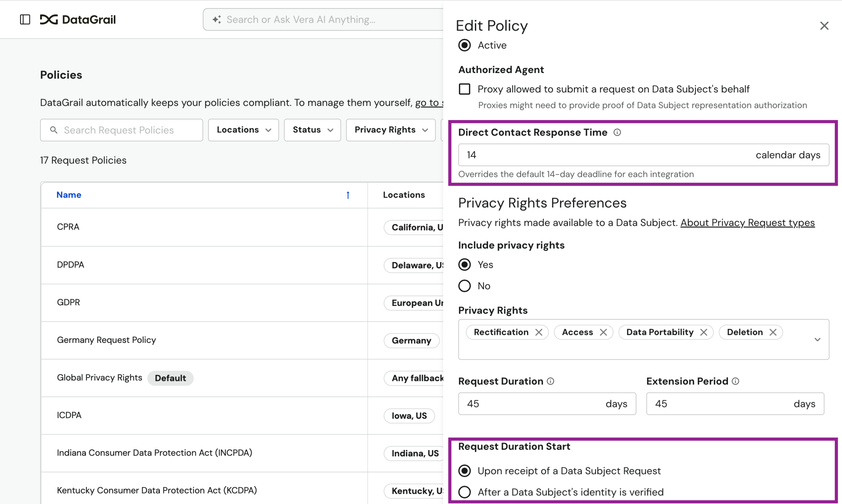This screenshot has height=504, width=842.
Task: Remove the Rectification privacy right tag
Action: pyautogui.click(x=539, y=332)
